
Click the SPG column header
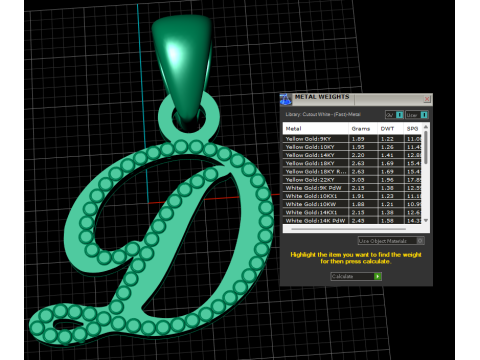(413, 128)
